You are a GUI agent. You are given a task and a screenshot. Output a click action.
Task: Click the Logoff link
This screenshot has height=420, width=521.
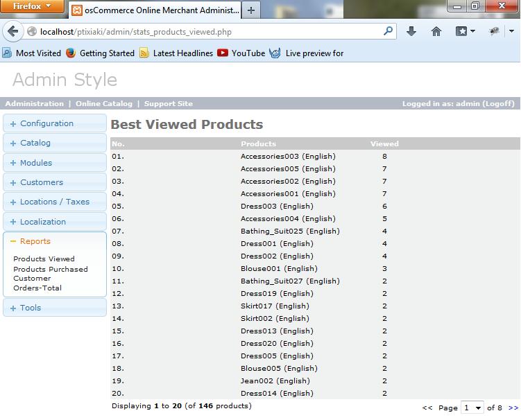498,103
